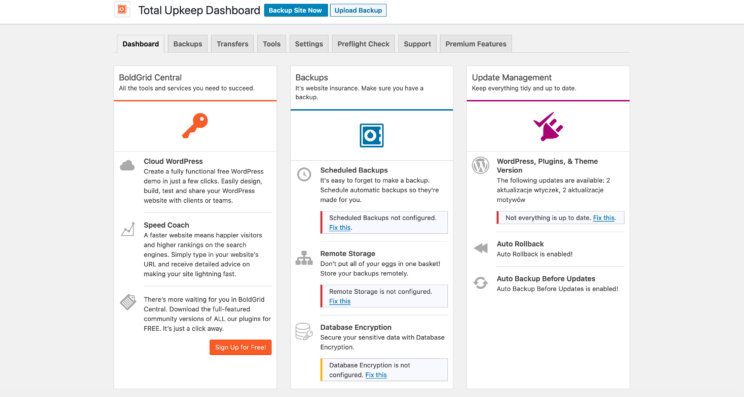744x397 pixels.
Task: Switch to the Preflight Check tab
Action: 363,44
